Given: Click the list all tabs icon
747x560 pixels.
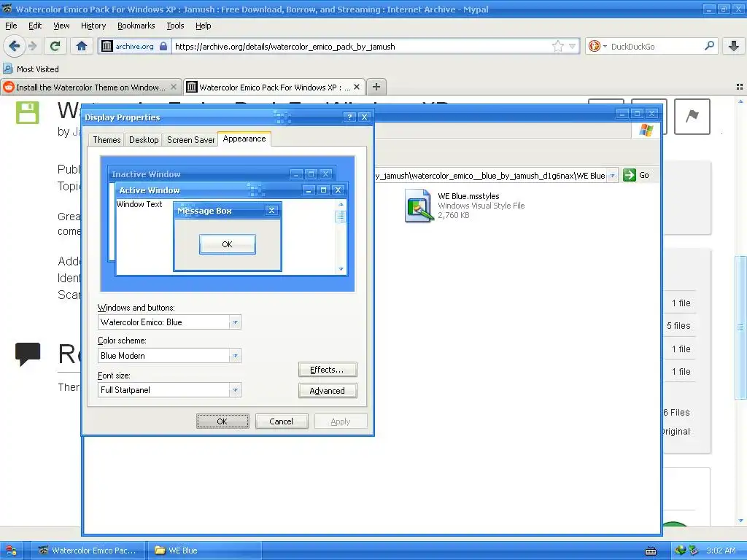Looking at the screenshot, I should pos(740,87).
